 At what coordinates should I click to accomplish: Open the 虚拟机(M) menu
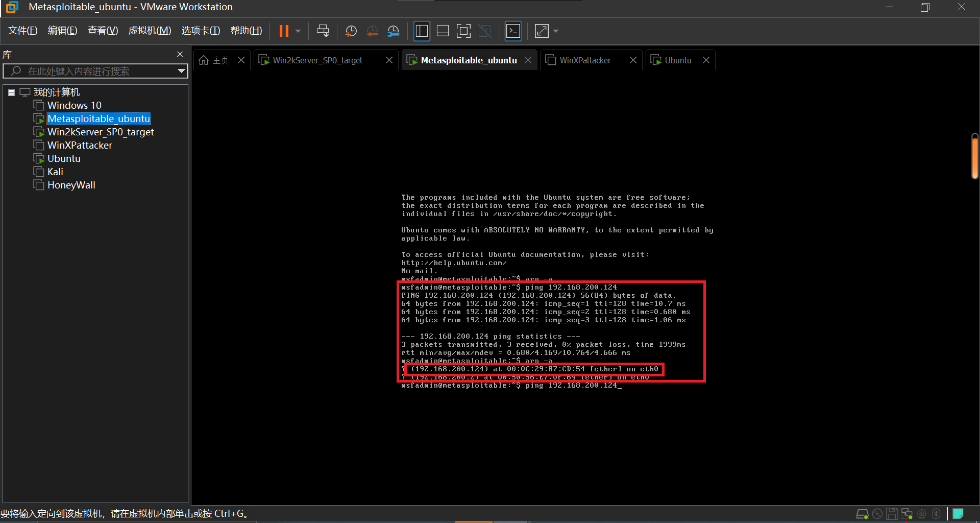(150, 31)
